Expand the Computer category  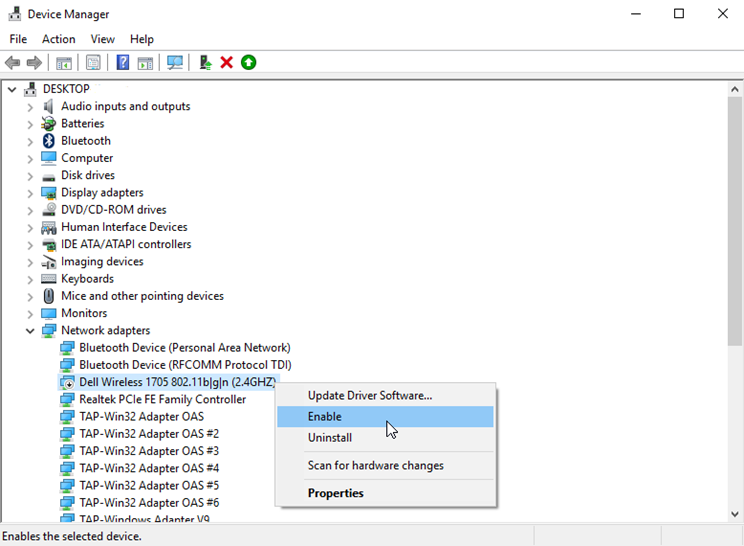(x=30, y=159)
